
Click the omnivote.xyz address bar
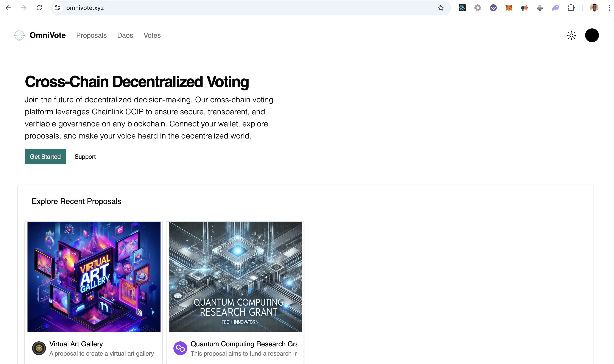(245, 8)
